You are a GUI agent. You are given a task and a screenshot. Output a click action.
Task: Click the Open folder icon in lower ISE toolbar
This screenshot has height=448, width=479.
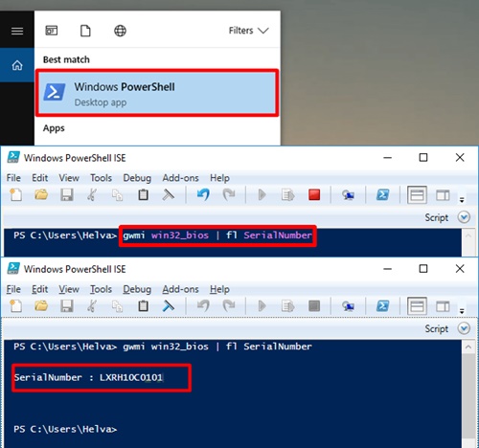click(x=41, y=305)
